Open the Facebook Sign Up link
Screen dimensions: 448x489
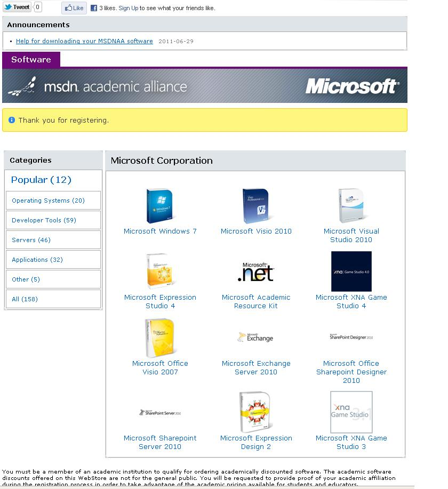128,8
